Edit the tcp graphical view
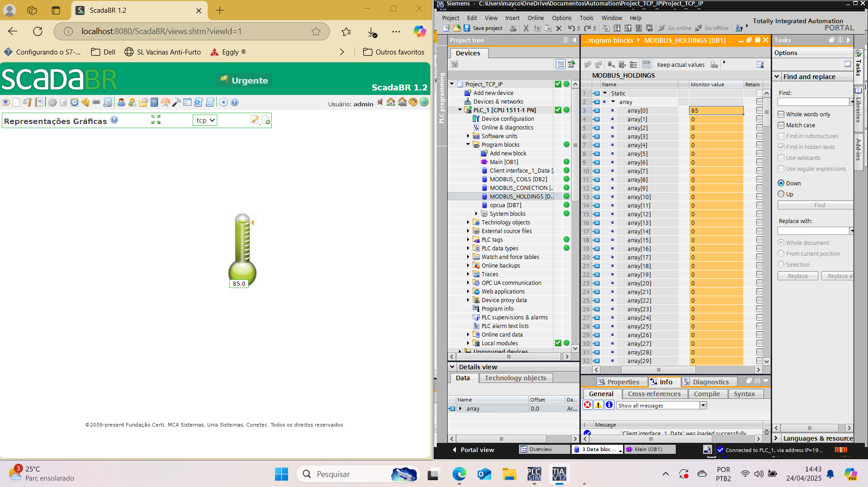 coord(255,119)
